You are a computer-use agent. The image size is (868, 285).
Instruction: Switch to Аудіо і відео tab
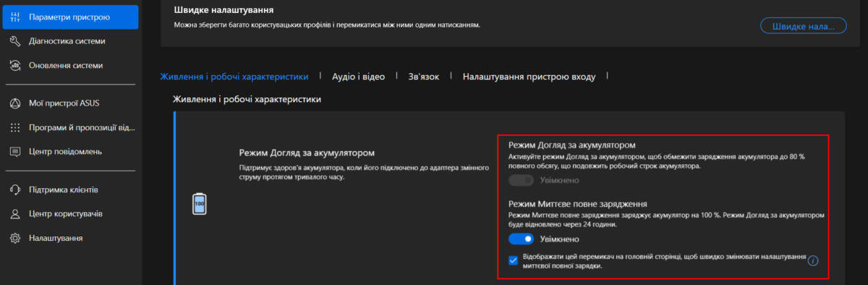coord(358,76)
